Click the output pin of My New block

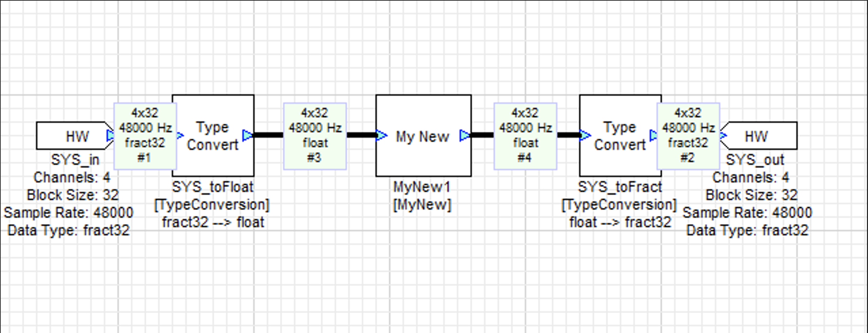coord(465,135)
